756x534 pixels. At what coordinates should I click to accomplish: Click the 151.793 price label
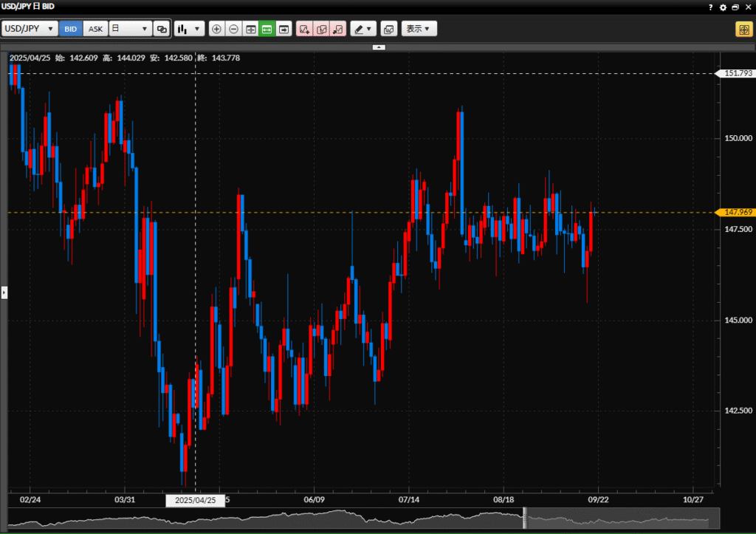point(736,73)
